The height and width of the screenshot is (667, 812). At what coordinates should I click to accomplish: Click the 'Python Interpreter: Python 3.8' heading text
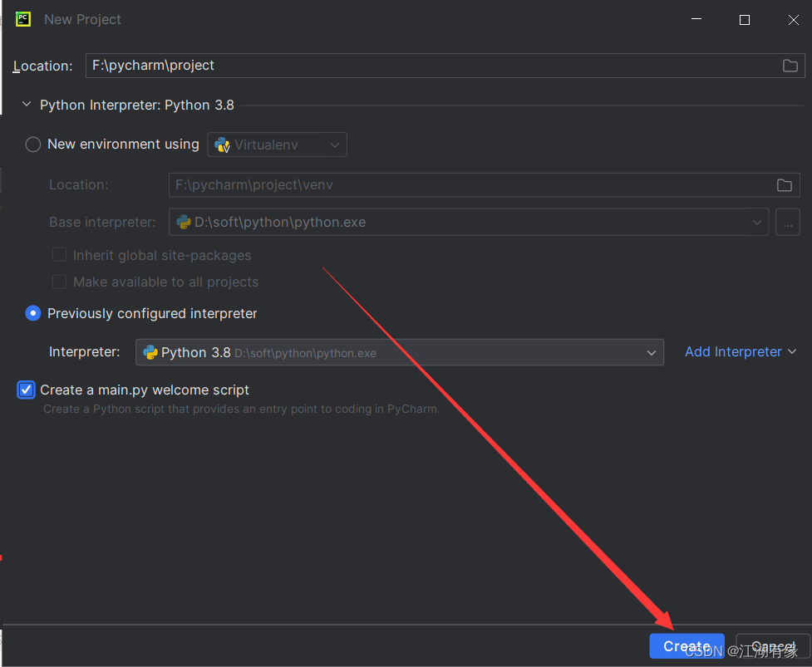pos(136,105)
